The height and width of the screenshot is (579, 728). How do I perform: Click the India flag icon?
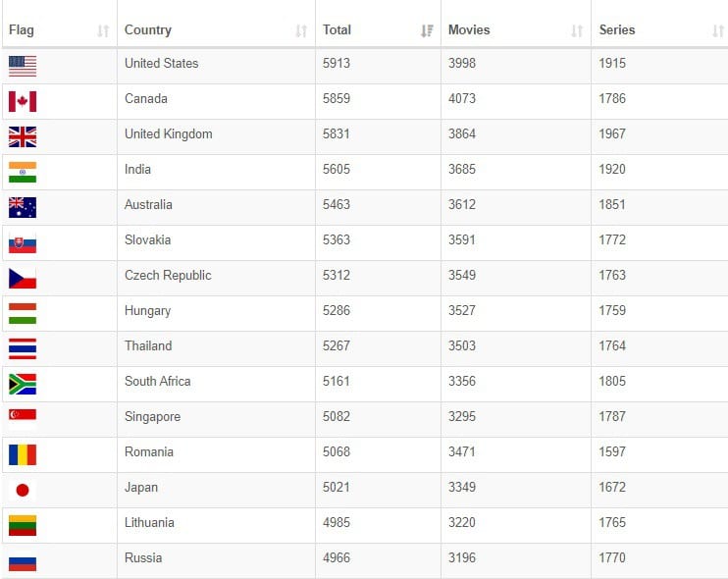click(23, 172)
